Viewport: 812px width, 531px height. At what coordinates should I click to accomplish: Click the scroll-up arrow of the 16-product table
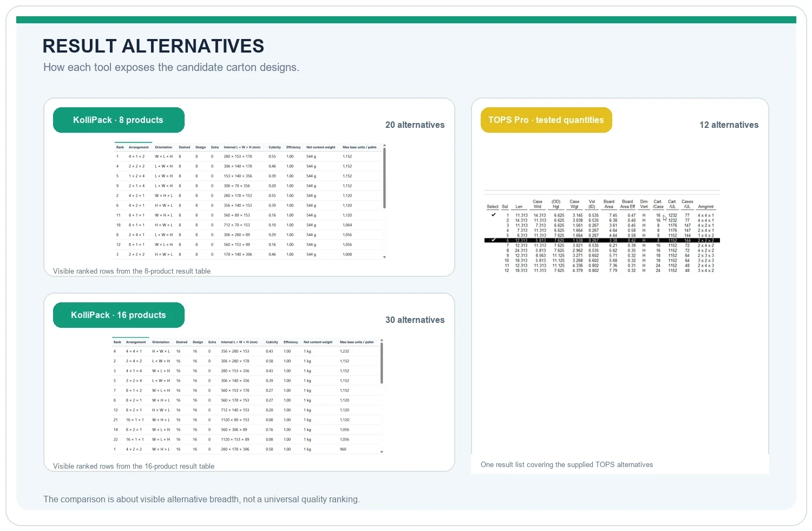(x=382, y=340)
